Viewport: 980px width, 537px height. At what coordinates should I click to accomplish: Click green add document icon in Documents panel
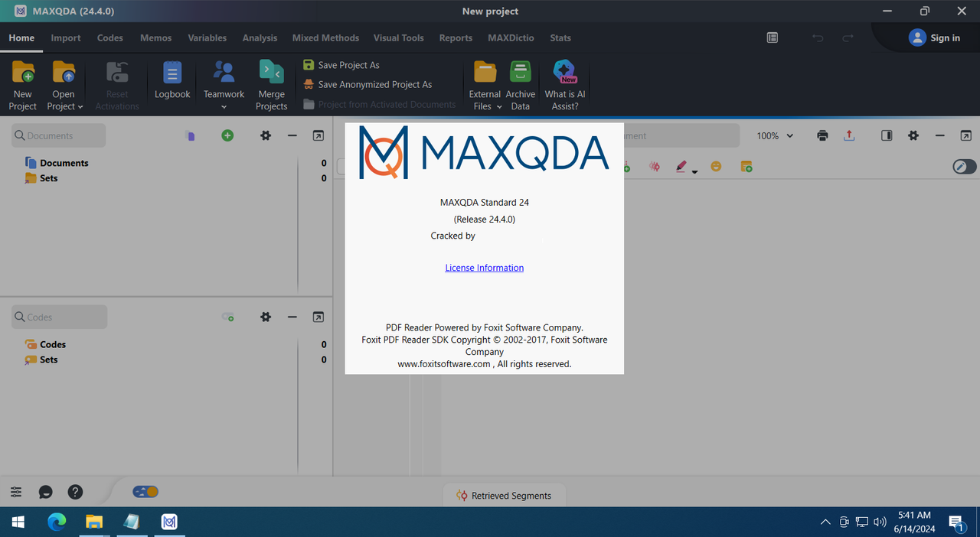point(227,135)
